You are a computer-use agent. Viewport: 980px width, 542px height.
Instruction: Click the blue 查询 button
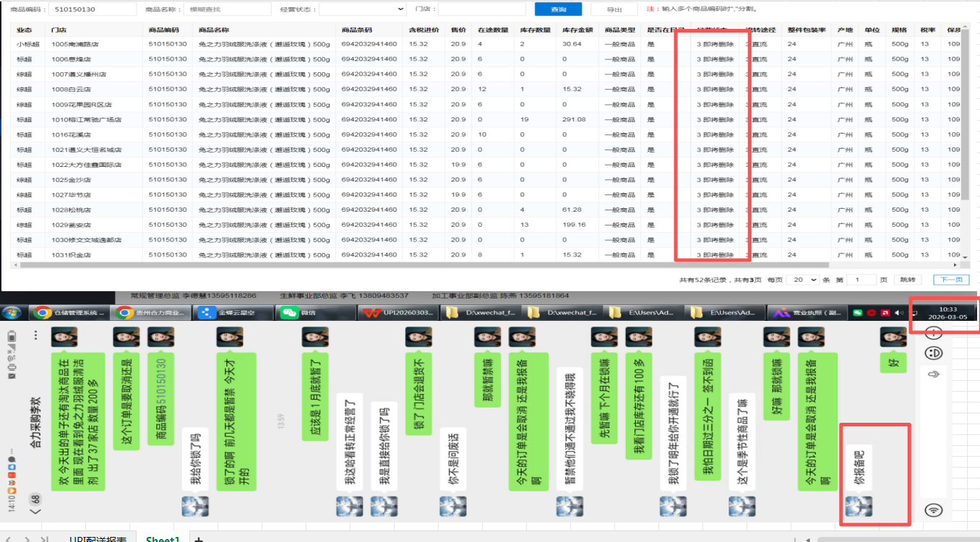point(558,9)
